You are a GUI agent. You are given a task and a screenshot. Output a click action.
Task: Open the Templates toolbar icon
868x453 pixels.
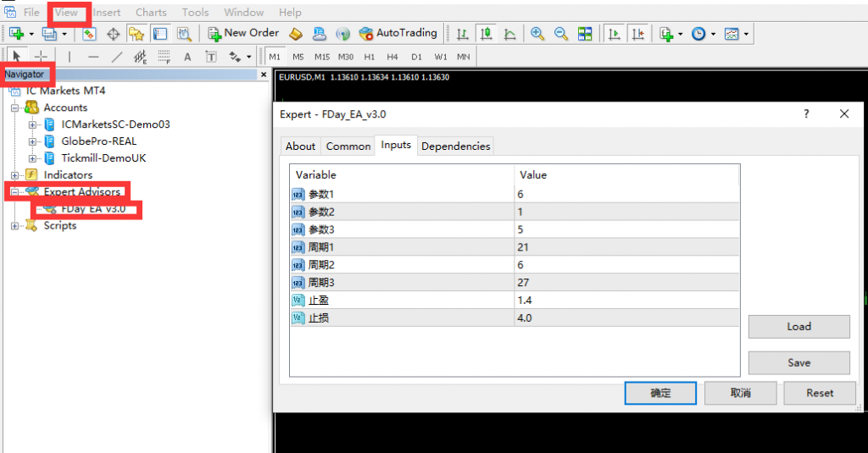tap(732, 34)
